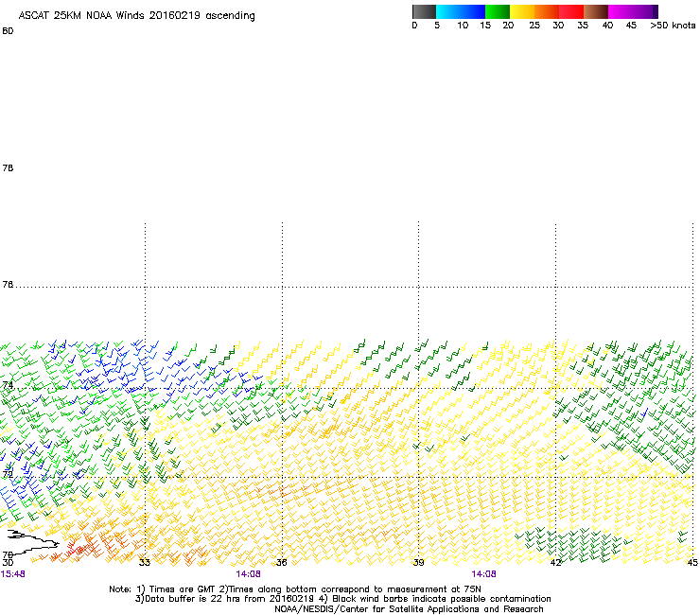Viewport: 700px width, 615px height.
Task: Click the '5' label under the color bar
Action: click(x=437, y=26)
